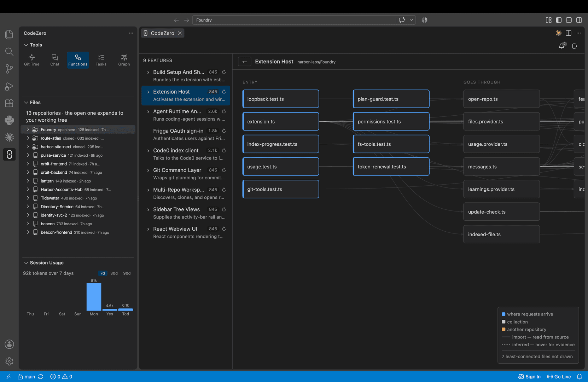Select the CodeZero activity bar icon
The width and height of the screenshot is (588, 382).
click(x=9, y=155)
